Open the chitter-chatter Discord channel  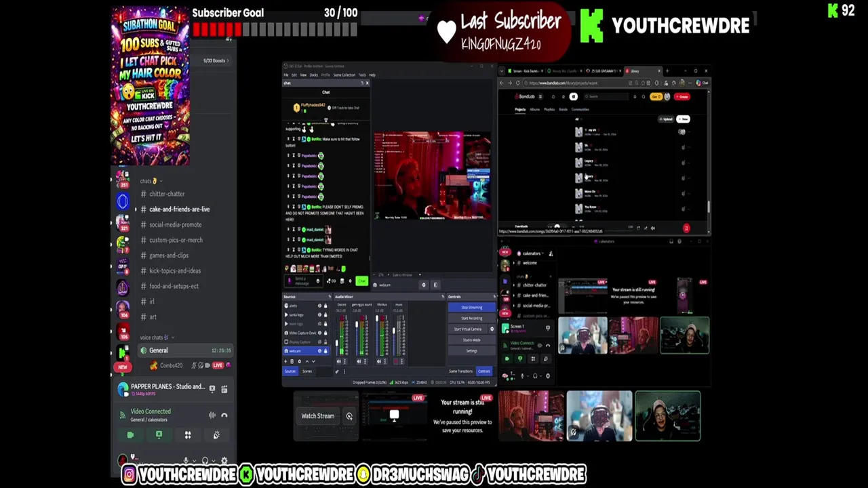tap(167, 194)
